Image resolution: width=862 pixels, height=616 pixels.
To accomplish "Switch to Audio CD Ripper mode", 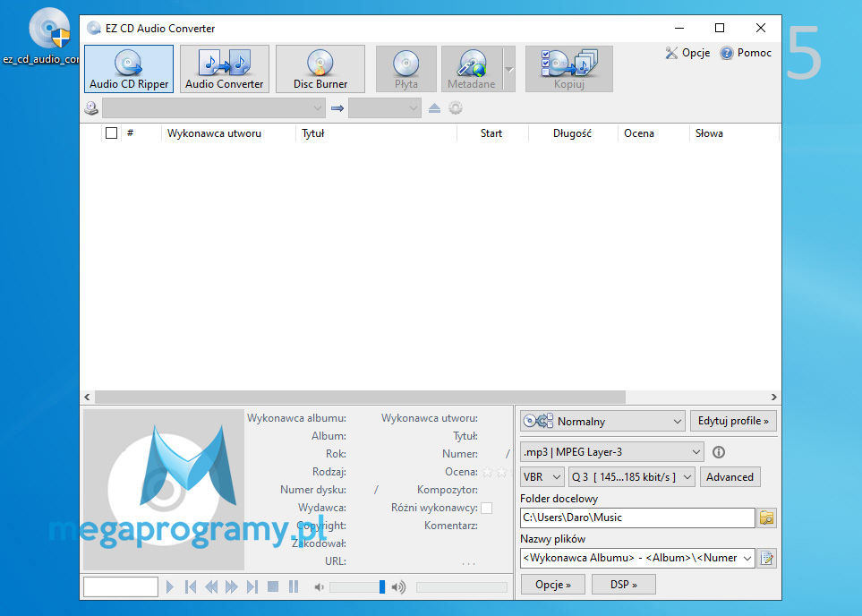I will coord(129,69).
